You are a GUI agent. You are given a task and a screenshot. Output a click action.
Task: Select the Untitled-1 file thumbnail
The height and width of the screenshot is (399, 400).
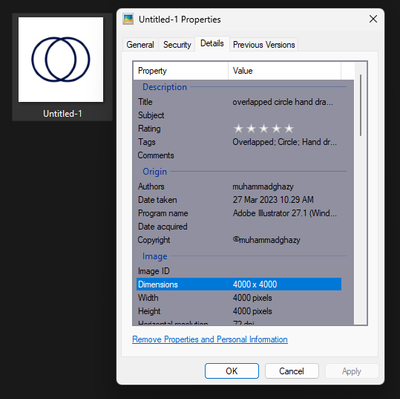(x=61, y=60)
